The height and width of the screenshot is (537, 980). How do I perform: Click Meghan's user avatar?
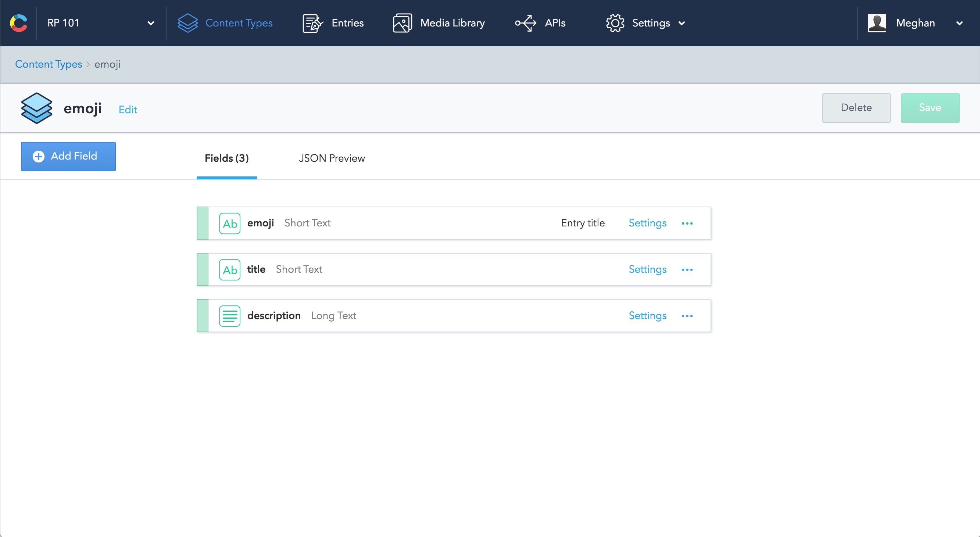[x=877, y=23]
